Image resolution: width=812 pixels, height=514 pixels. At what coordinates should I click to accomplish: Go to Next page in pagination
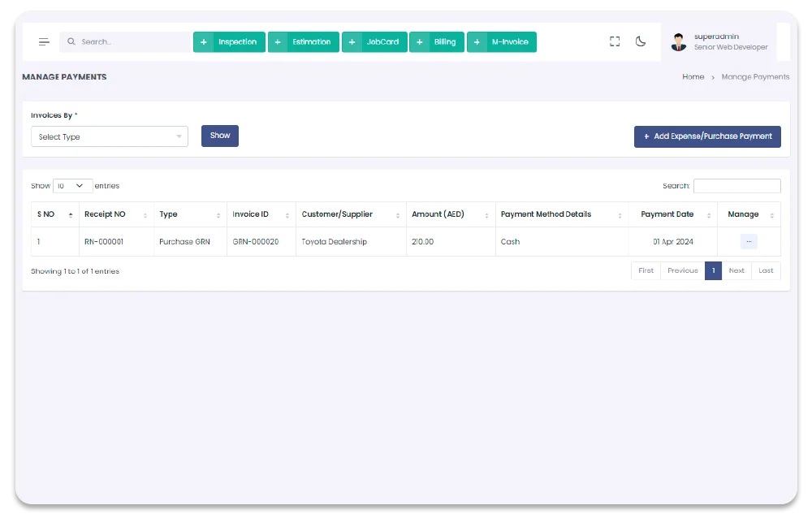[x=736, y=270]
